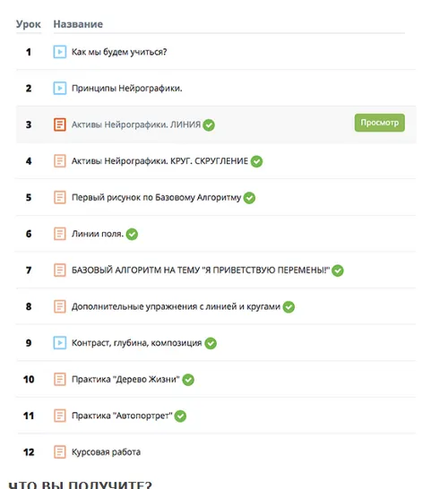Image resolution: width=448 pixels, height=489 pixels.
Task: Click the Урок column header
Action: [x=29, y=24]
